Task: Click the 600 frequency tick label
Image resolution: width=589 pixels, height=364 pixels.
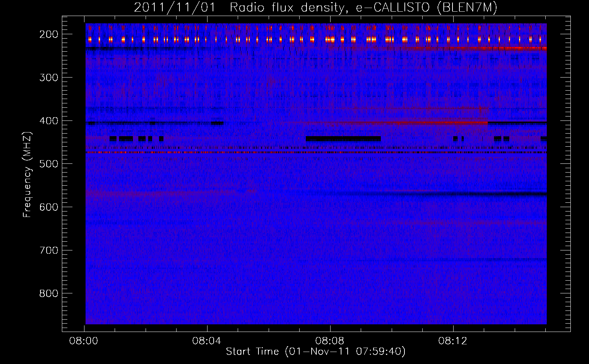Action: point(49,207)
